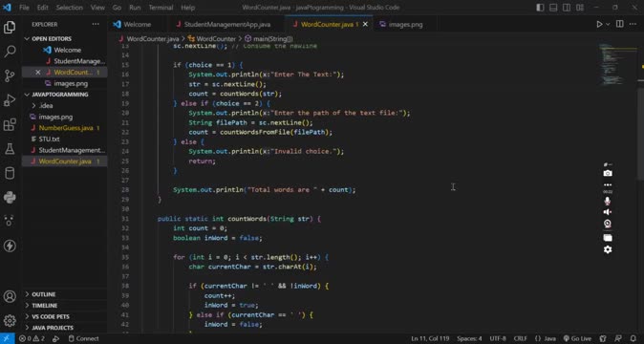Open editor More Actions menu

633,24
